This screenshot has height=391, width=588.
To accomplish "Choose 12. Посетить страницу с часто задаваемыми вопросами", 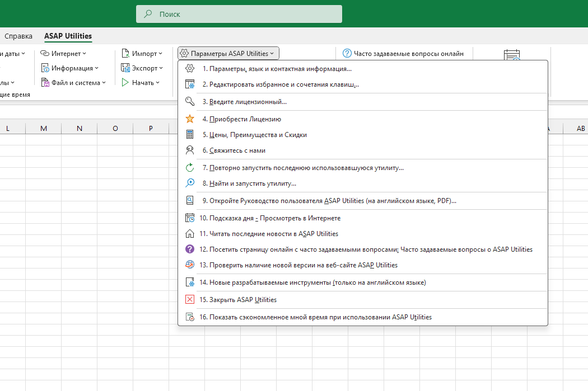I will tap(363, 249).
